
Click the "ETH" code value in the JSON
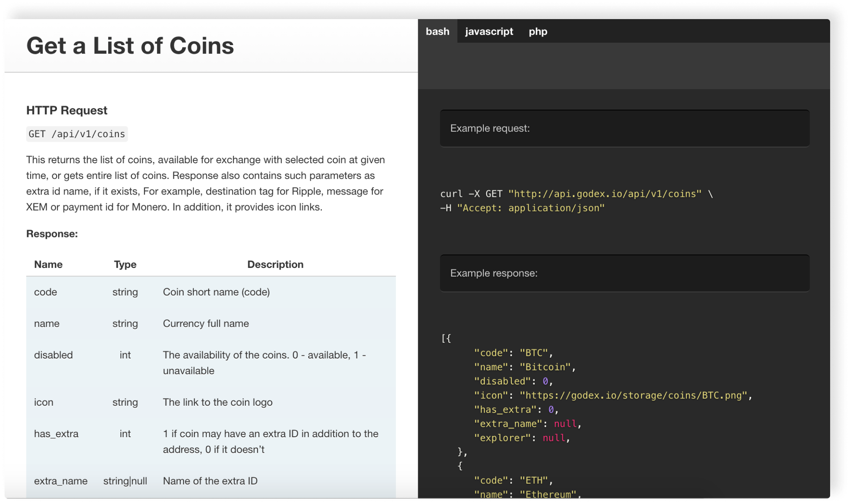coord(534,480)
